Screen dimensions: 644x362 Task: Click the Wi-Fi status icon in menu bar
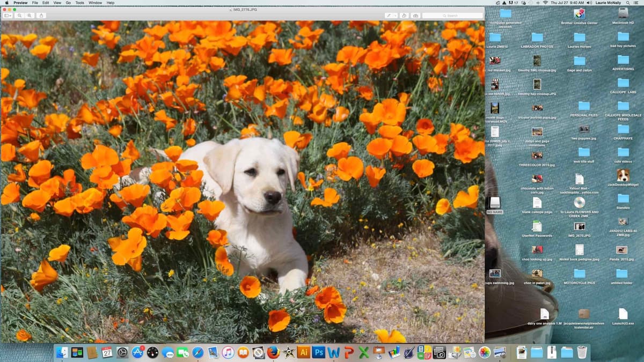pos(545,3)
